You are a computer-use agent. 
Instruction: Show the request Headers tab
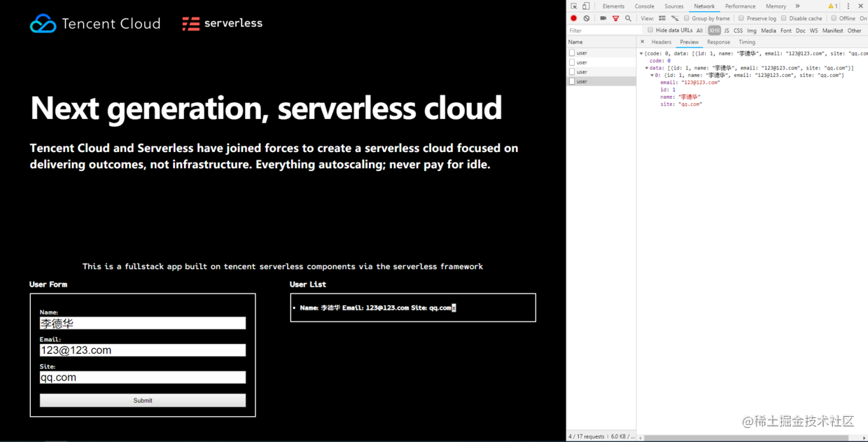(661, 42)
